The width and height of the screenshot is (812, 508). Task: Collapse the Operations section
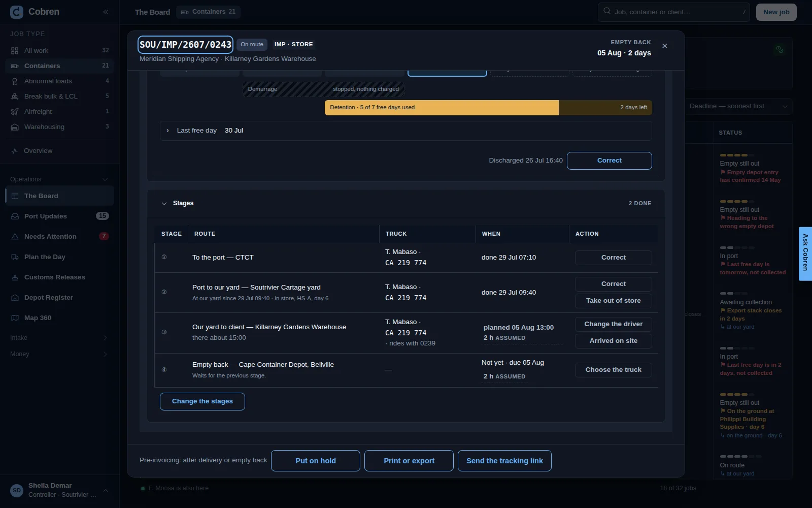coord(59,179)
